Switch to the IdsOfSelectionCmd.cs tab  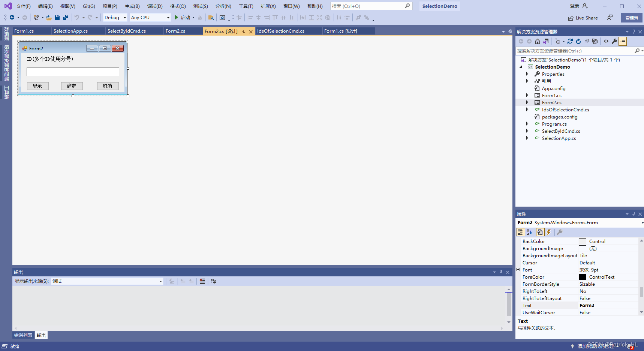281,31
